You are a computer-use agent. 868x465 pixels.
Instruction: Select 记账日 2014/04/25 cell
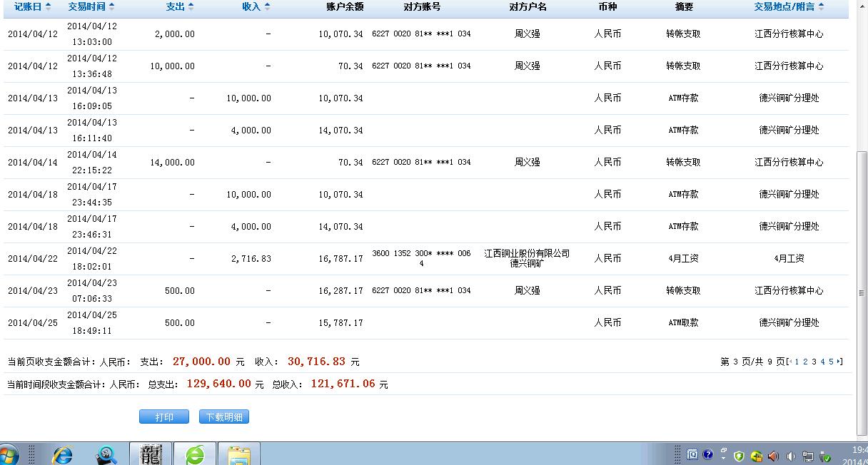click(x=33, y=323)
